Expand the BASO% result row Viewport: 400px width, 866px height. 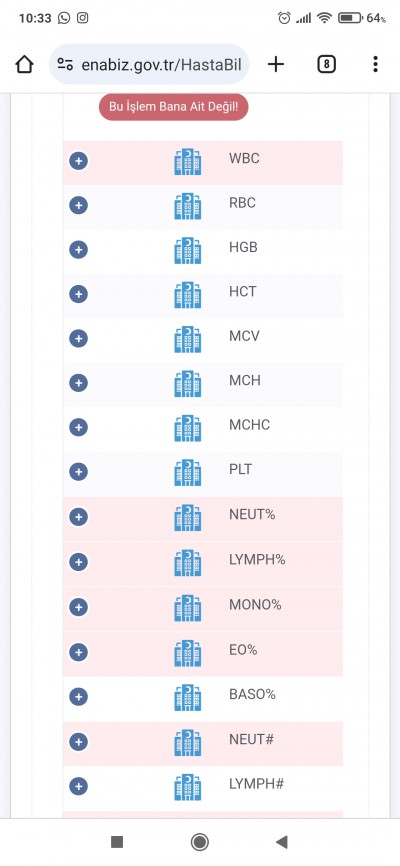click(x=78, y=697)
